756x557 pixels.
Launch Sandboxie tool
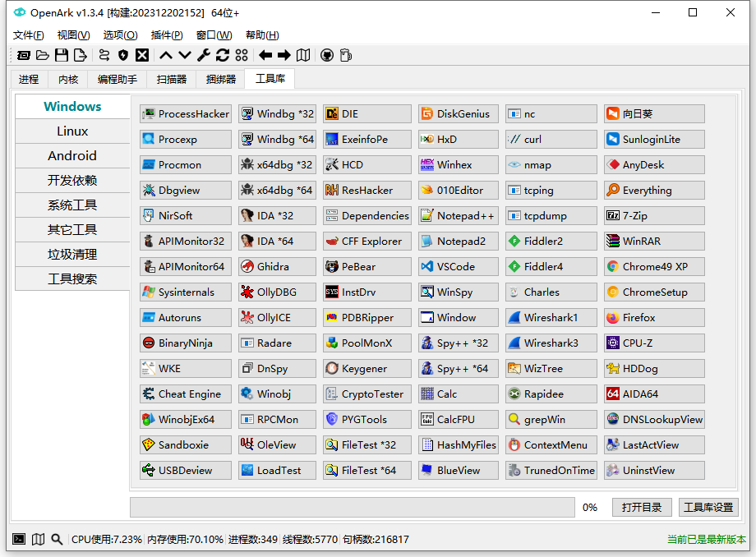(x=186, y=444)
